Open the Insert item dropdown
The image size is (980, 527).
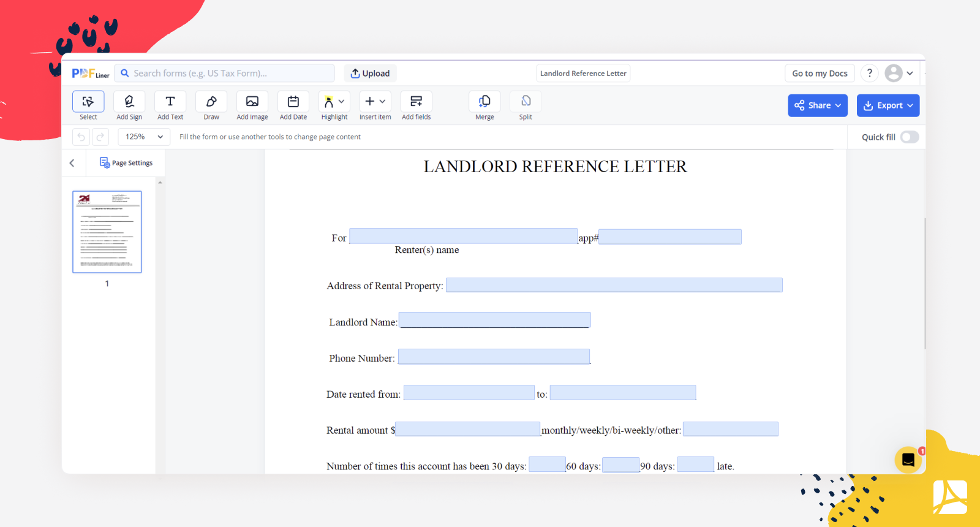[x=375, y=102]
